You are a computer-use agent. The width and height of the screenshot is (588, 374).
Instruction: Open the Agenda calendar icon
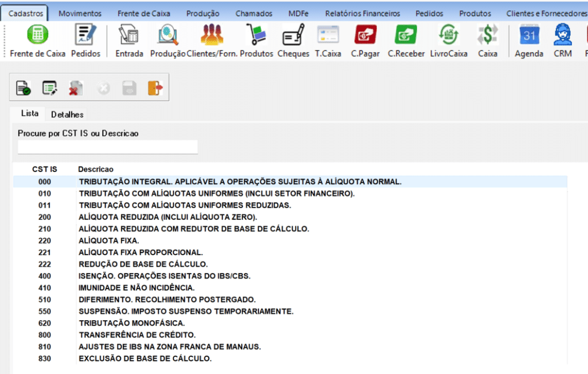529,36
